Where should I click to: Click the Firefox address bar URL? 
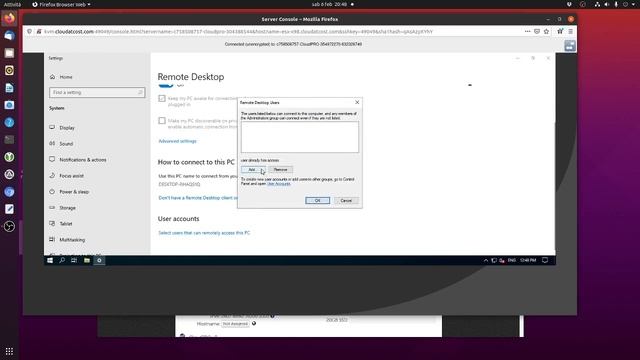click(x=238, y=31)
